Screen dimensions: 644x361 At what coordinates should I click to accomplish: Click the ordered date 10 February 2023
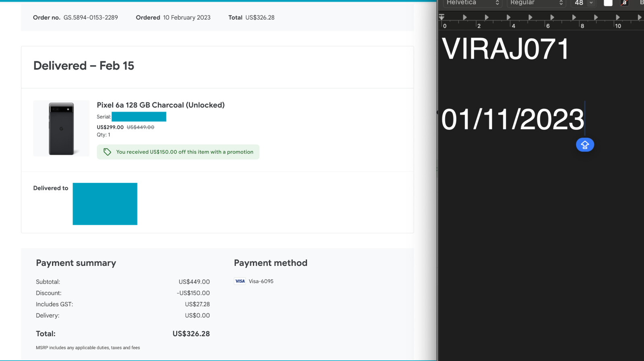coord(187,18)
